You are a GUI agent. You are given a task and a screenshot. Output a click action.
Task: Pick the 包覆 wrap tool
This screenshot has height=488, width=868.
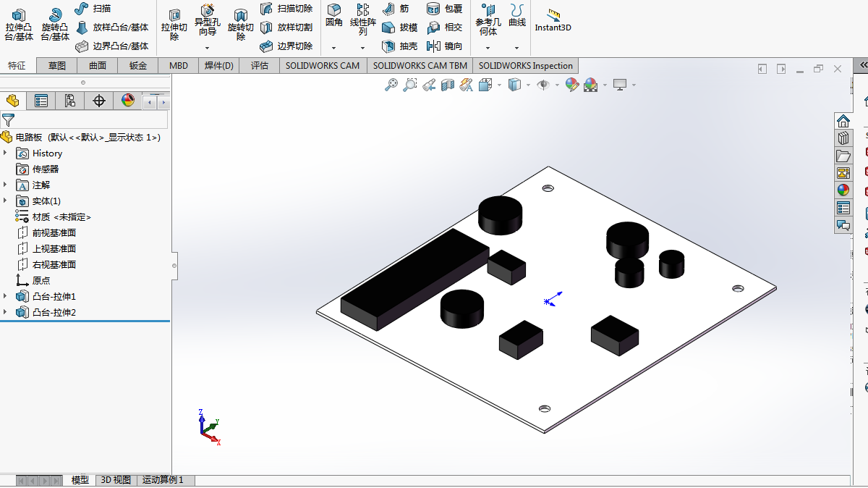(x=444, y=9)
